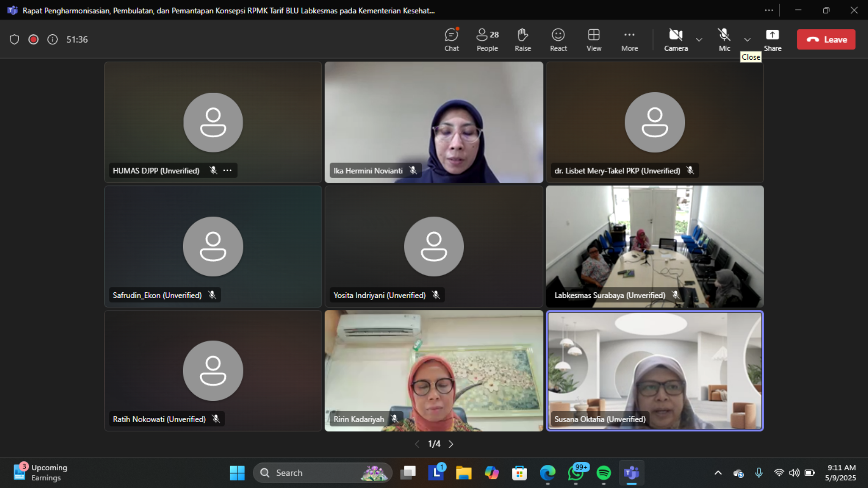868x488 pixels.
Task: Go to next page of participants
Action: click(x=451, y=444)
